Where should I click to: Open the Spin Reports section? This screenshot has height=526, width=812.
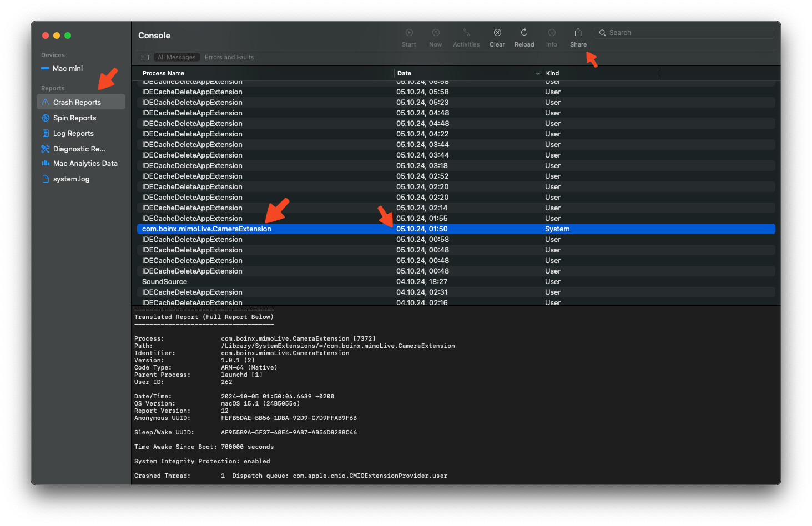[74, 118]
